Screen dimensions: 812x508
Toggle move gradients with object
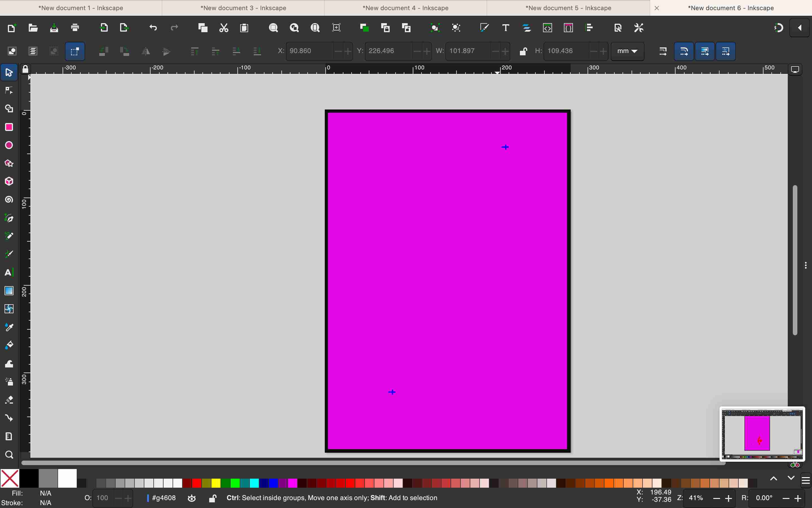tap(705, 51)
